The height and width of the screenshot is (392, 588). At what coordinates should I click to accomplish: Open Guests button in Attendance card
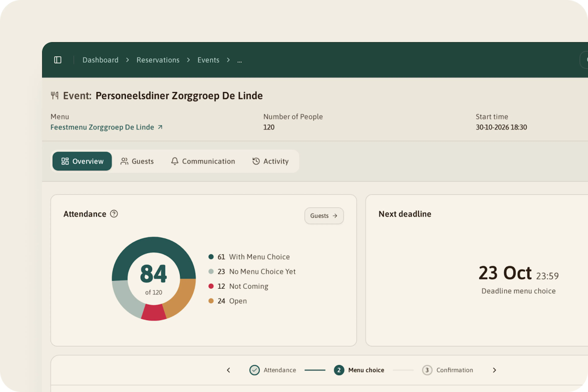(x=324, y=216)
